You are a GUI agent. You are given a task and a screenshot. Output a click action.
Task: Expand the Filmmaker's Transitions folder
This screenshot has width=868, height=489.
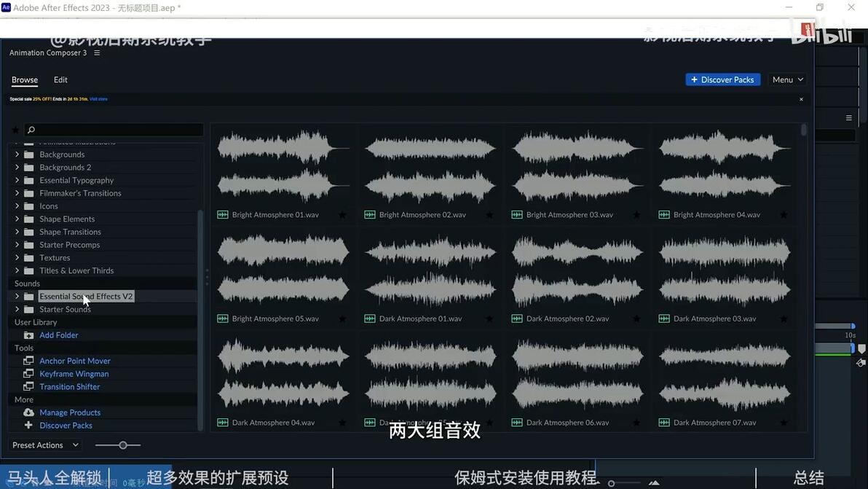click(x=17, y=193)
